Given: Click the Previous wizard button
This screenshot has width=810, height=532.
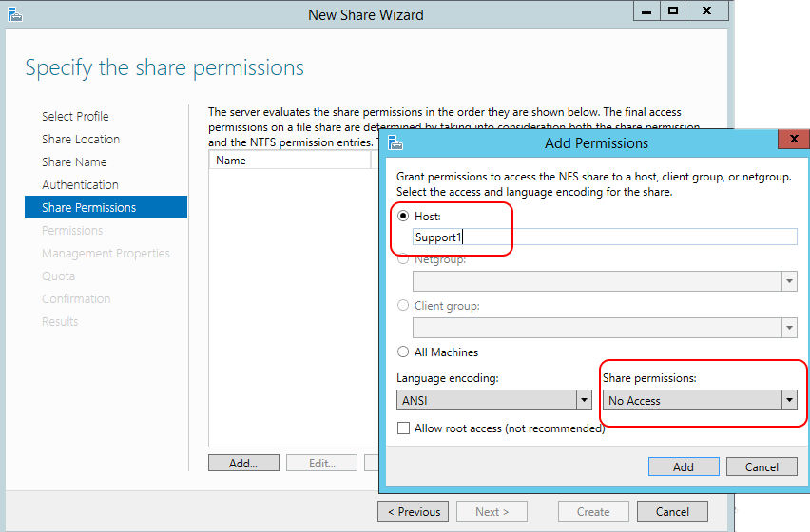Looking at the screenshot, I should (x=413, y=511).
